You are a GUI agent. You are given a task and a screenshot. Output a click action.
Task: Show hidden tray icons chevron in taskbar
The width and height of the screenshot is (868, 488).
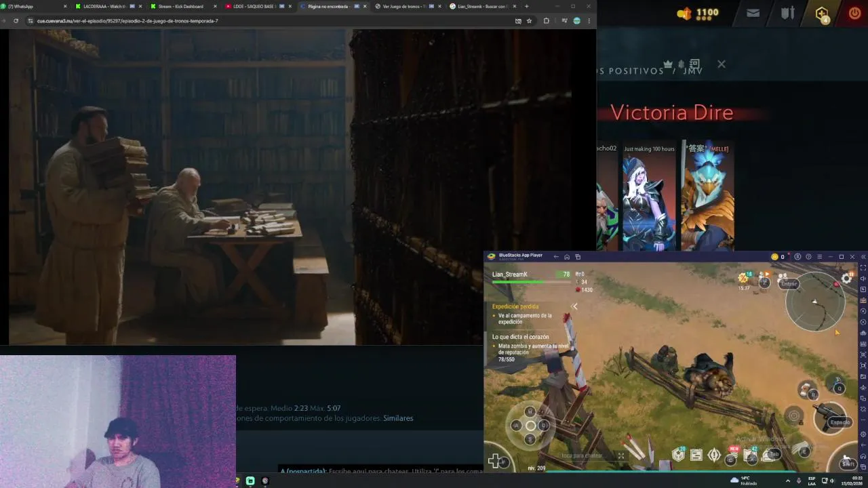[x=788, y=481]
